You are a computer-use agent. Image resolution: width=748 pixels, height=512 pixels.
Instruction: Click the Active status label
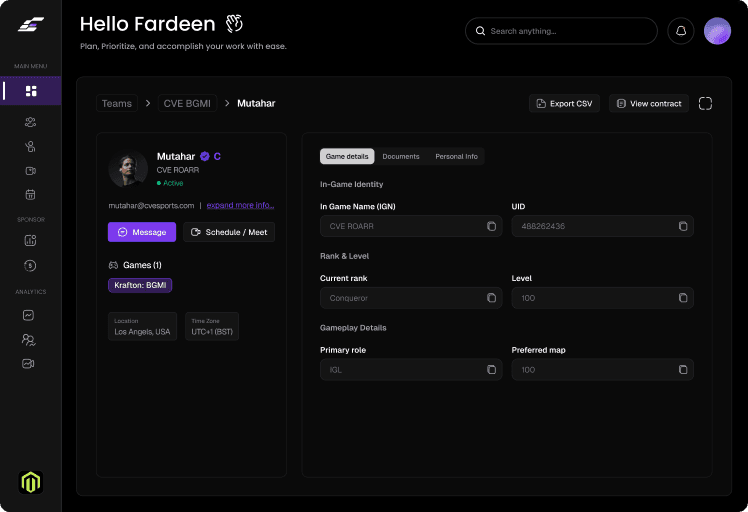coord(170,183)
